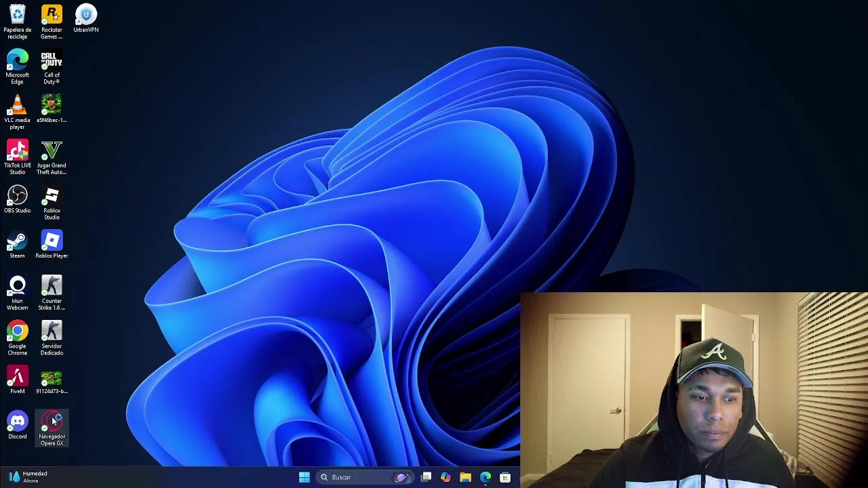Select the VLC media player icon
The width and height of the screenshot is (868, 488).
click(17, 112)
